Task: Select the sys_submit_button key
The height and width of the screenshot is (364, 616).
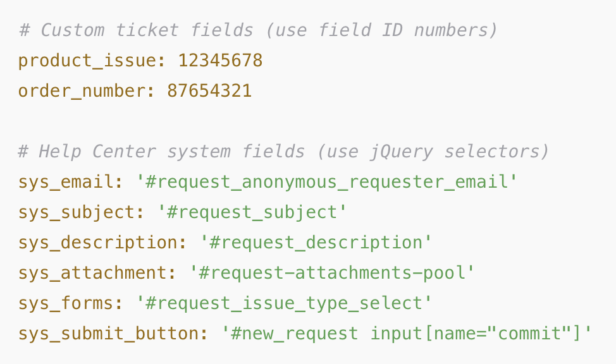Action: pyautogui.click(x=108, y=334)
